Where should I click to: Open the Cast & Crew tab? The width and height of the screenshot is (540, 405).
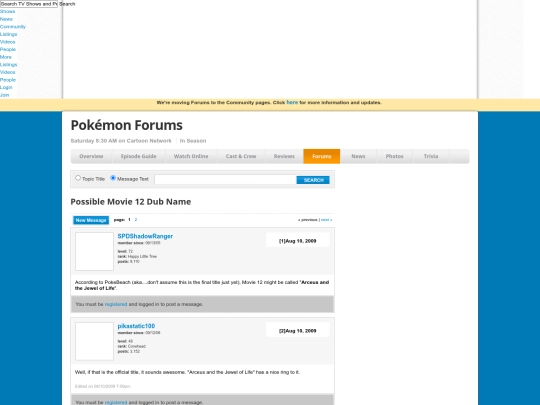[x=241, y=156]
